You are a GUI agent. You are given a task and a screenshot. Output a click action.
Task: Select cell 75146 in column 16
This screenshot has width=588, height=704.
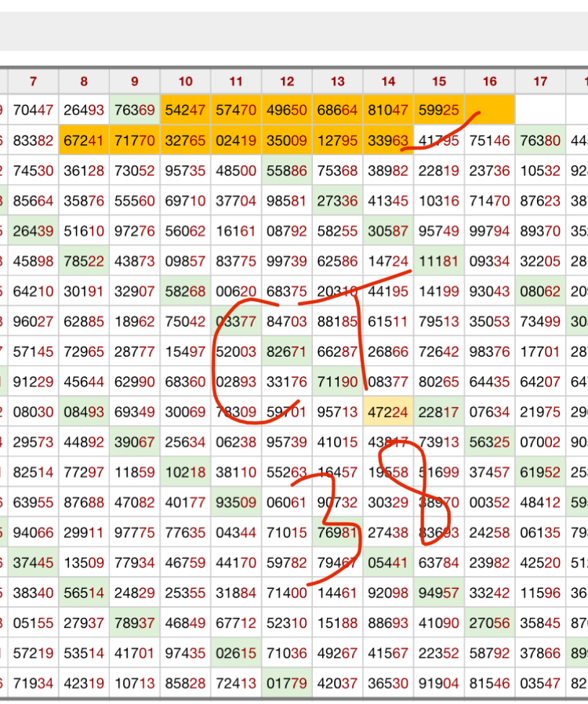[x=489, y=141]
